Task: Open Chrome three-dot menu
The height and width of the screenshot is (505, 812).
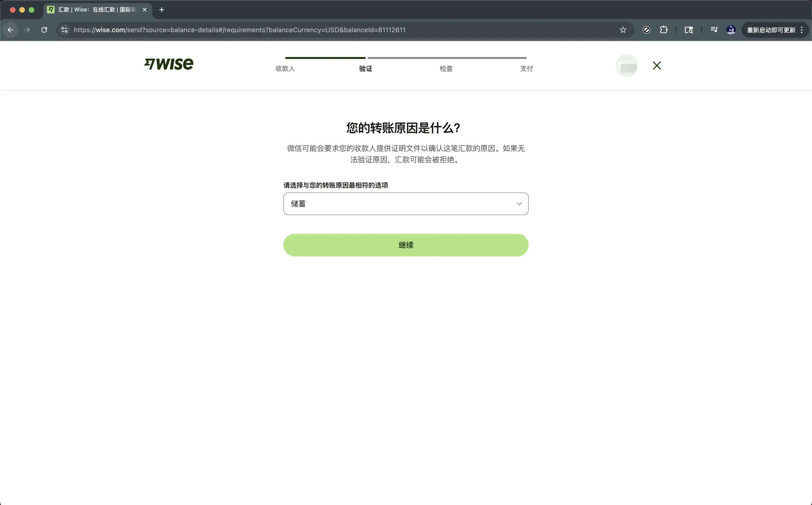Action: [x=802, y=30]
